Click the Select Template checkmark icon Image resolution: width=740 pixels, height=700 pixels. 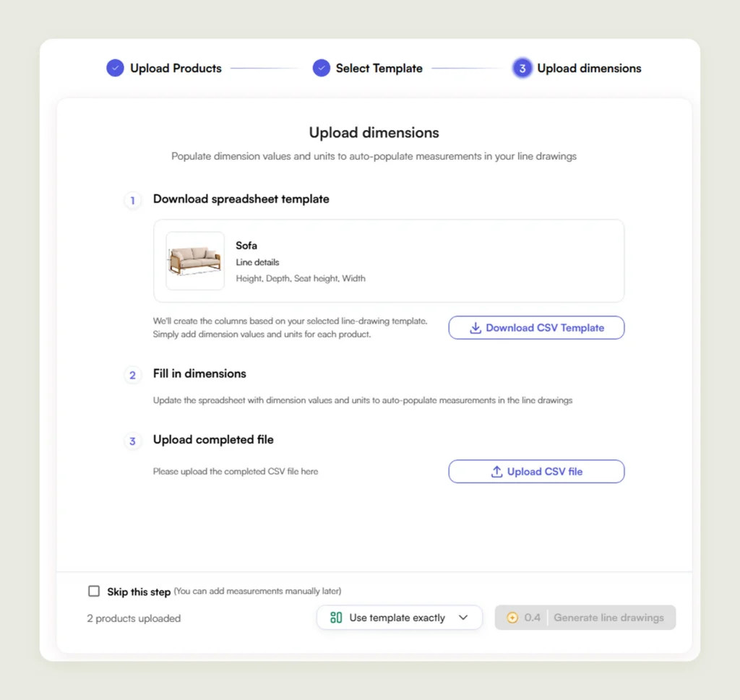(321, 68)
